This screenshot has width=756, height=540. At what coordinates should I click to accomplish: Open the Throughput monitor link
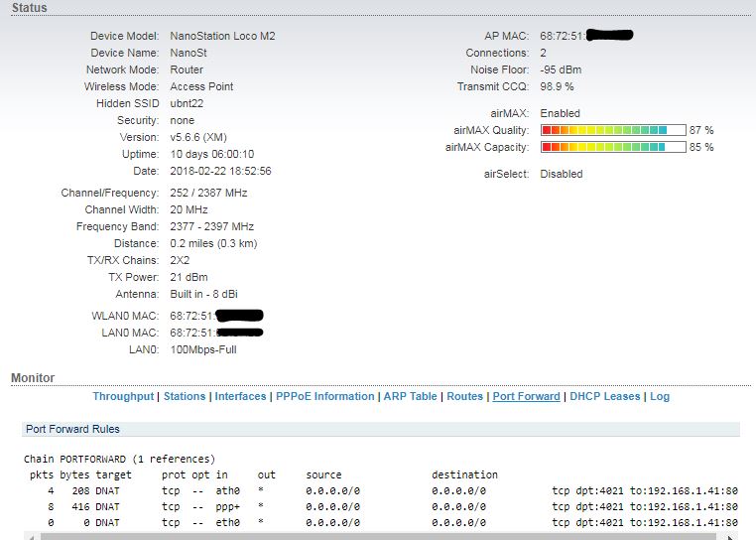(123, 396)
